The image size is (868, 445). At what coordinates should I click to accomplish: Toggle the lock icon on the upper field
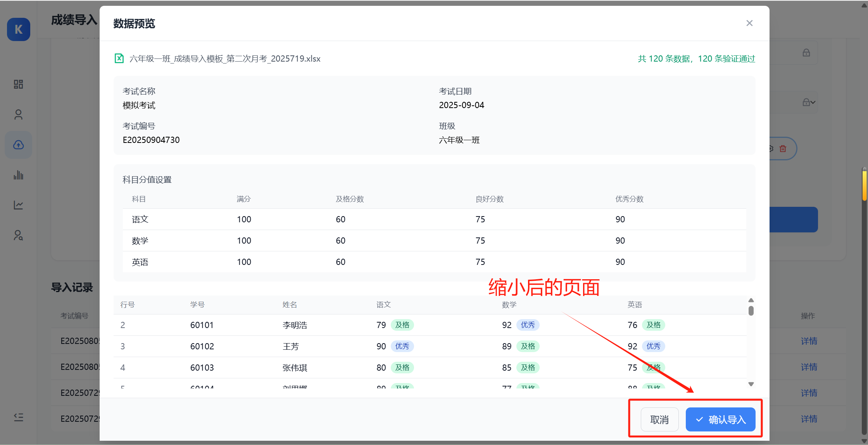[x=806, y=52]
